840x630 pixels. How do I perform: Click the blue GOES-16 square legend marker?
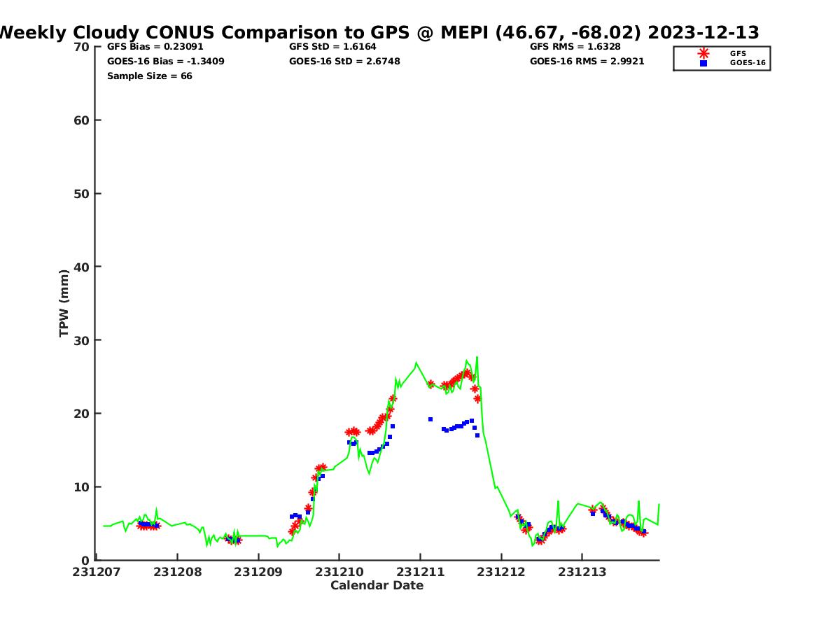[703, 63]
